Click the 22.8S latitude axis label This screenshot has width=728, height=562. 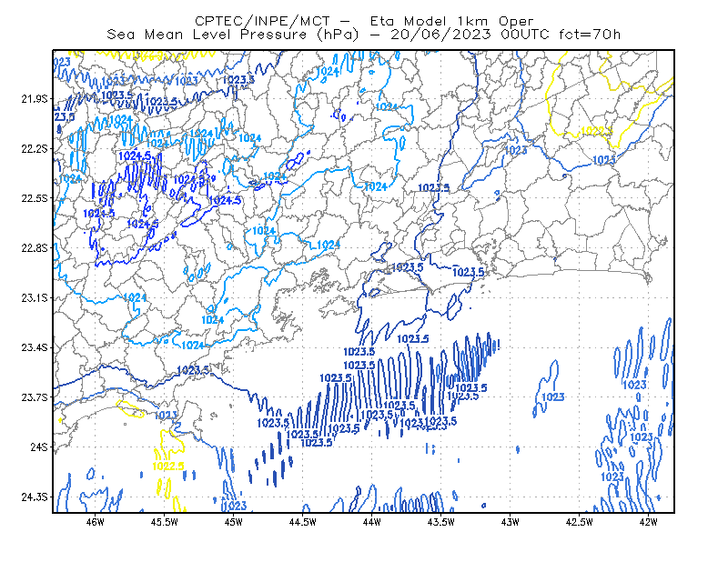click(35, 248)
